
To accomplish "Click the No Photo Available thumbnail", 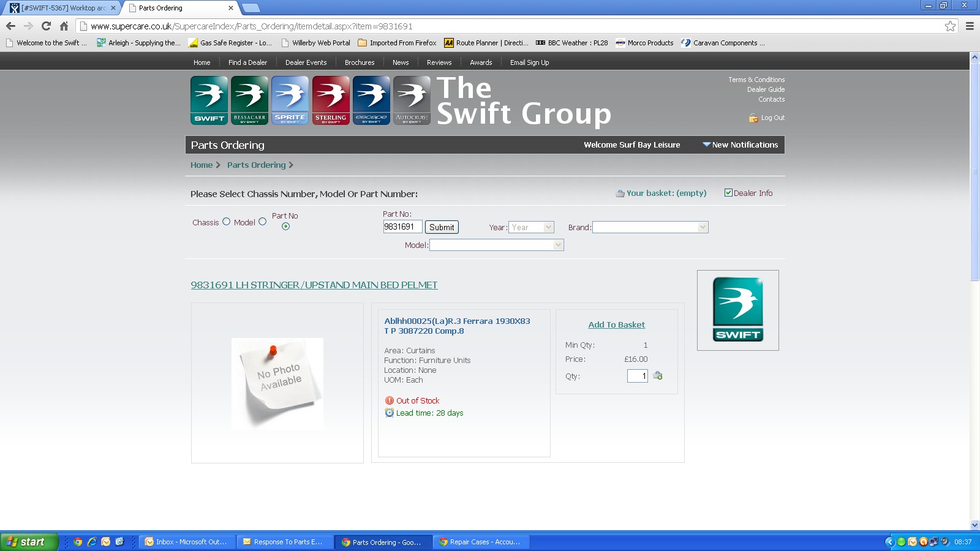I will pos(277,383).
